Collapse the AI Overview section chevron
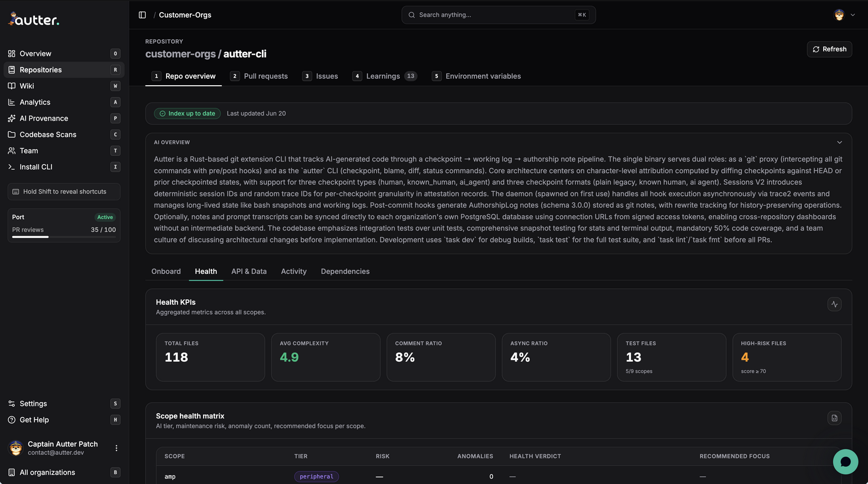Screen dimensions: 868x484 839,143
